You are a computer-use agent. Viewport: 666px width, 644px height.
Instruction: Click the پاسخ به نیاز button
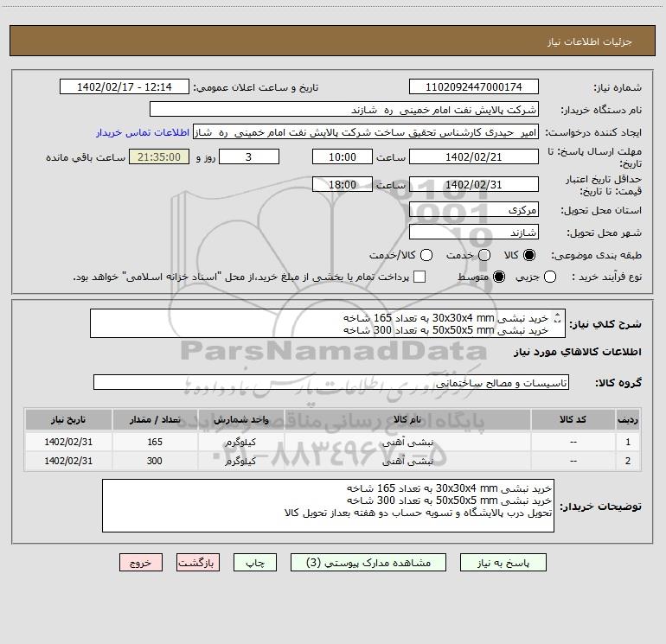coord(503,563)
